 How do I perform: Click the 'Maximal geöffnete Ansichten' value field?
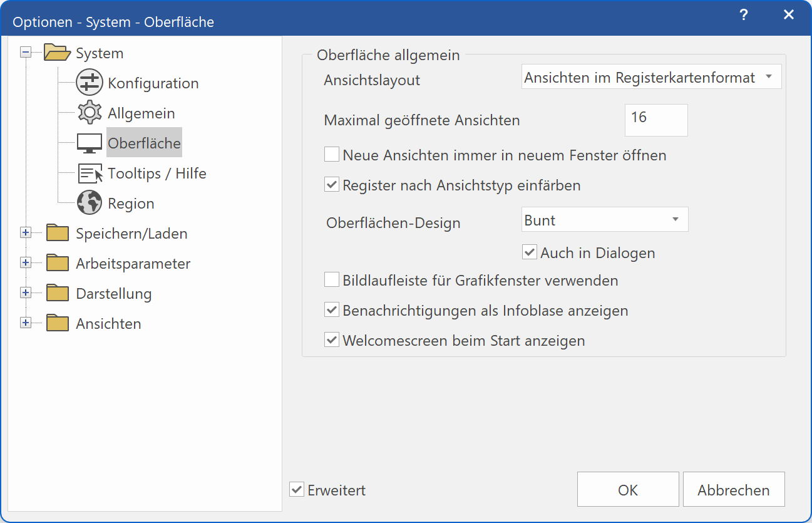tap(655, 120)
